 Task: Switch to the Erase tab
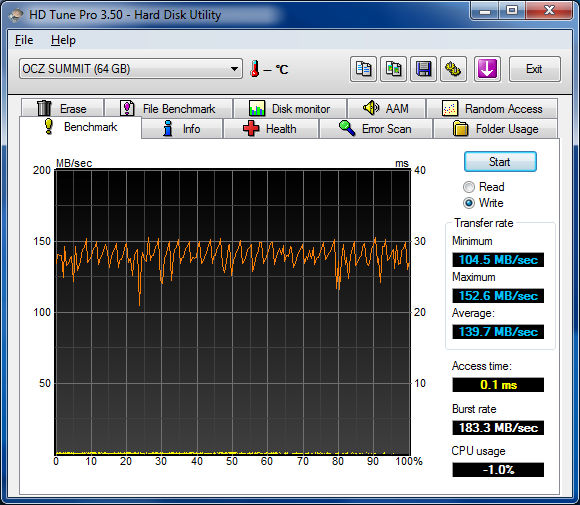pyautogui.click(x=62, y=108)
